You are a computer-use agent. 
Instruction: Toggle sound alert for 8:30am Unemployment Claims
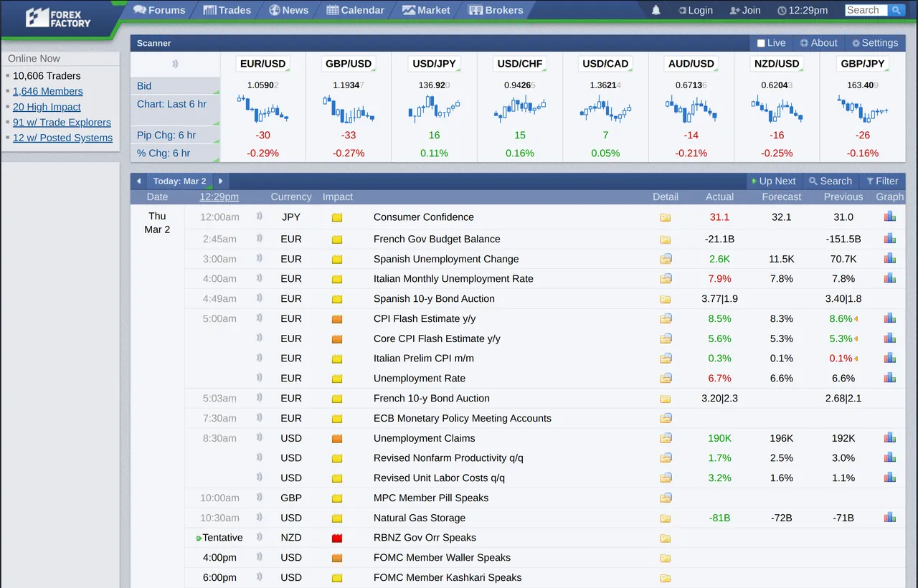[260, 437]
